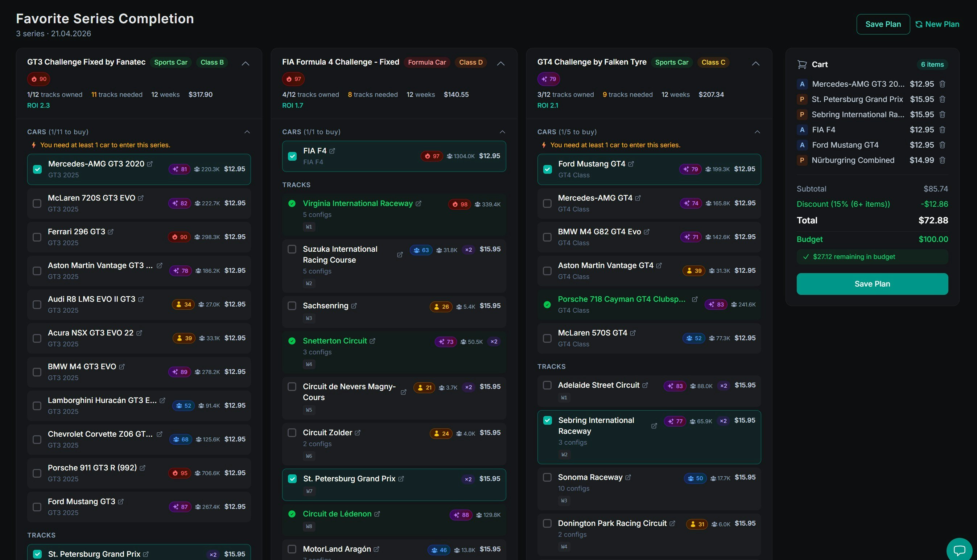The height and width of the screenshot is (560, 977).
Task: Remove Sebring International Raceway cart item
Action: (942, 115)
